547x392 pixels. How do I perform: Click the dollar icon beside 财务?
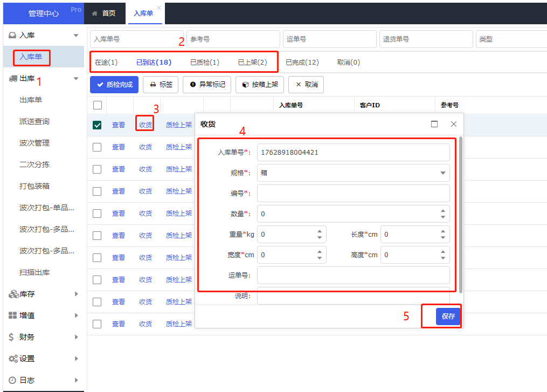(x=11, y=337)
